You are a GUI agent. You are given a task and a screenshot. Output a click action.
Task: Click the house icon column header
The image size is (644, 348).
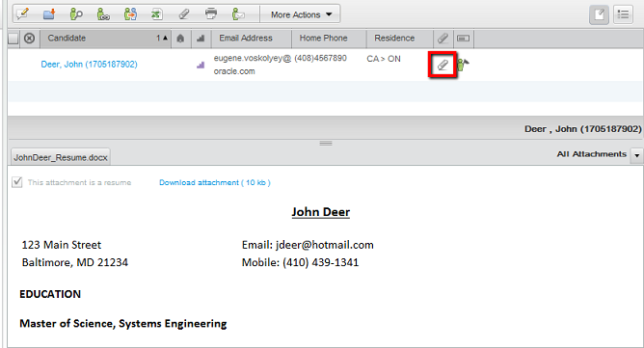pyautogui.click(x=180, y=39)
